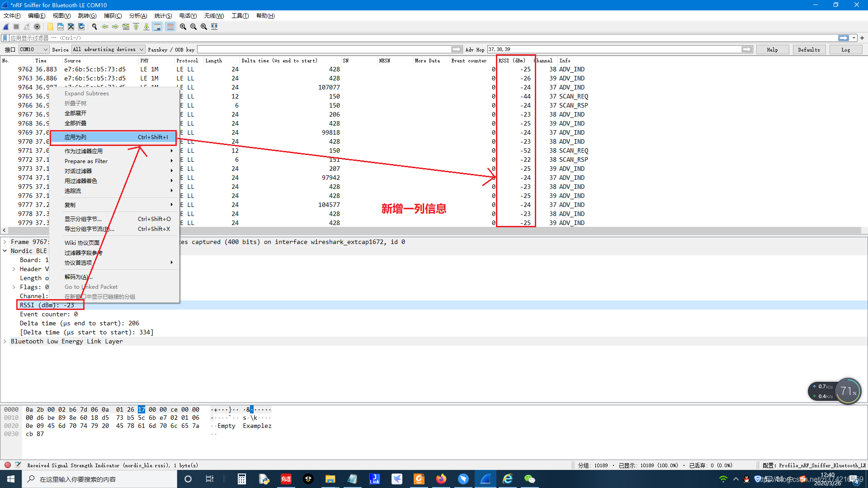Toggle packet list colorization button
Image resolution: width=868 pixels, height=488 pixels.
(x=170, y=27)
